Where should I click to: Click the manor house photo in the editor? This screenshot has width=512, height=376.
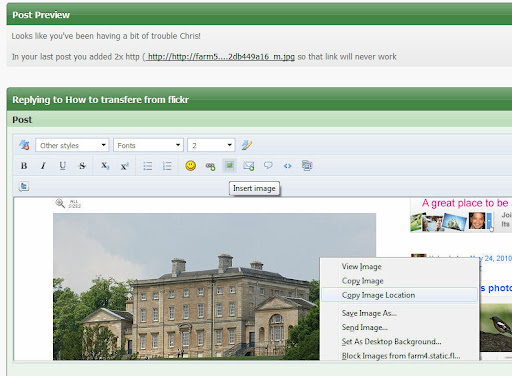coord(186,286)
